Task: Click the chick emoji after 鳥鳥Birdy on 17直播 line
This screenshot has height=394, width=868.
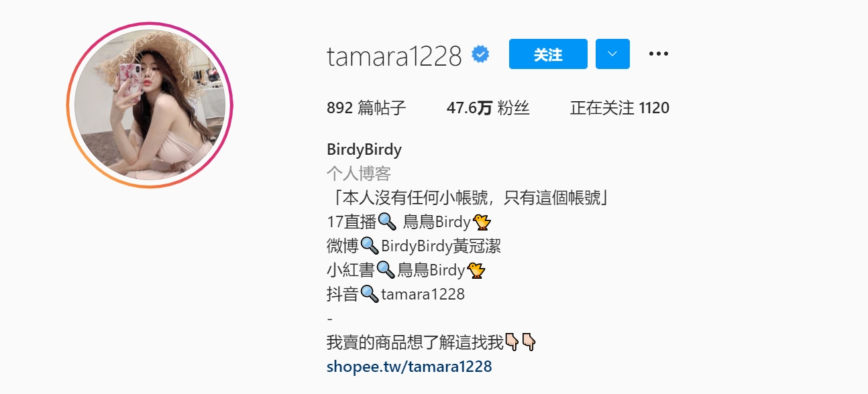Action: coord(482,222)
